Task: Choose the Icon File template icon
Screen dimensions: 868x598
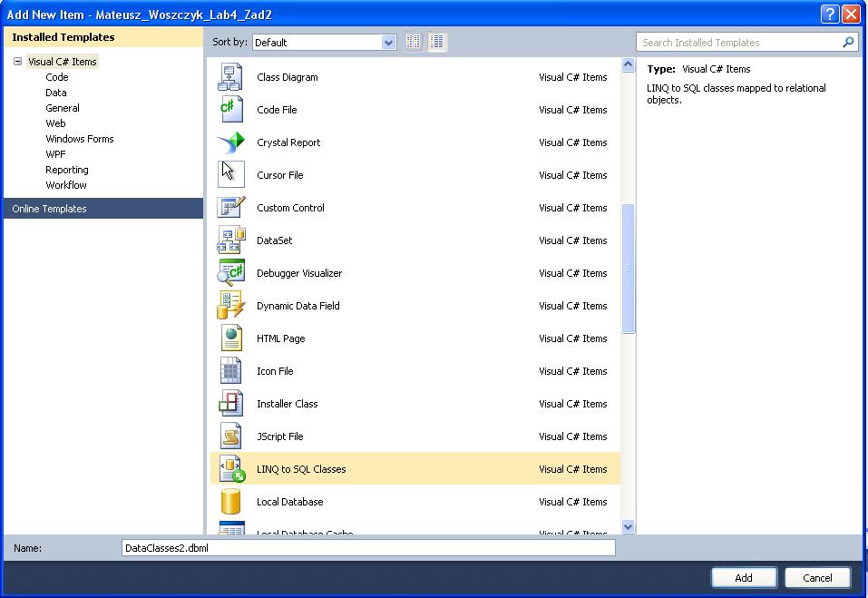Action: pos(230,371)
